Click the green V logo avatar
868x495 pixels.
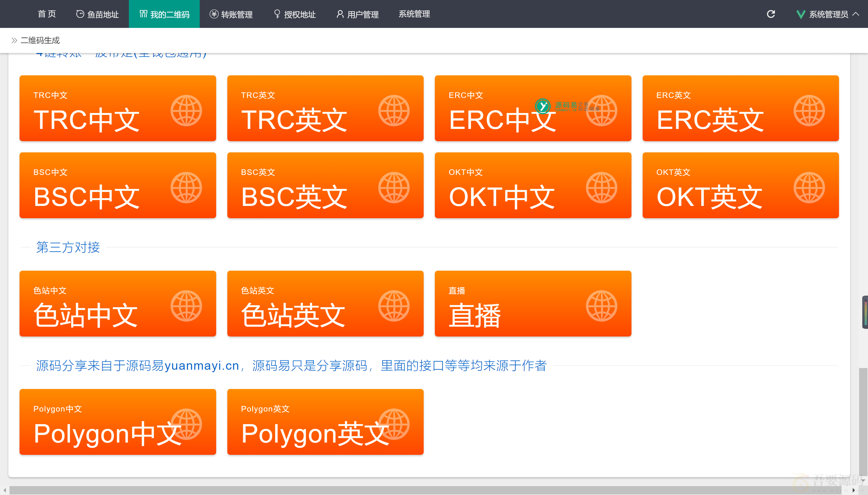tap(801, 14)
